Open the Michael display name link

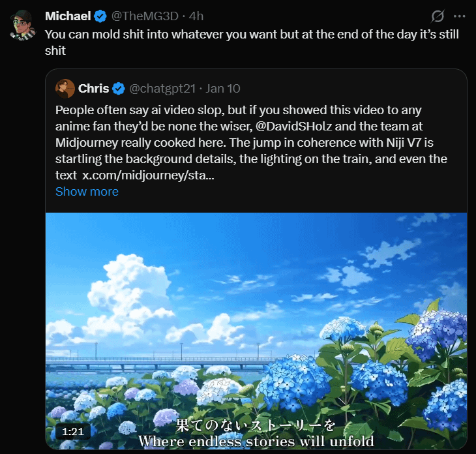[x=68, y=16]
